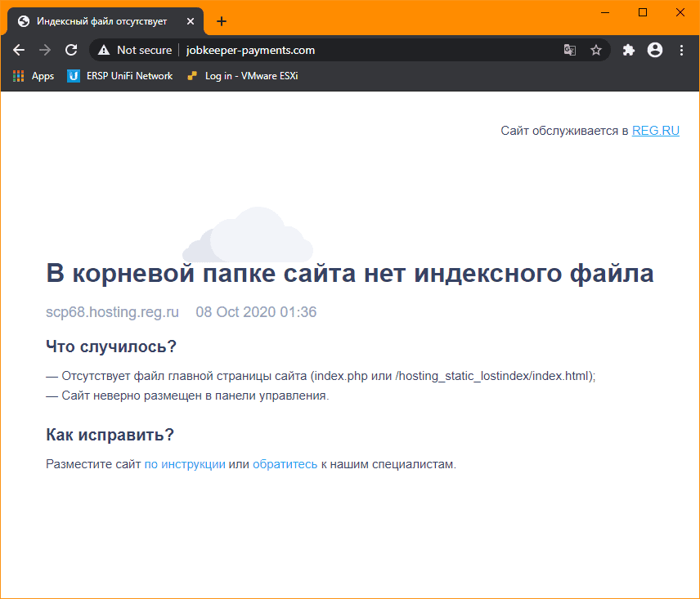The height and width of the screenshot is (599, 700).
Task: Open the user profile avatar
Action: pos(655,50)
